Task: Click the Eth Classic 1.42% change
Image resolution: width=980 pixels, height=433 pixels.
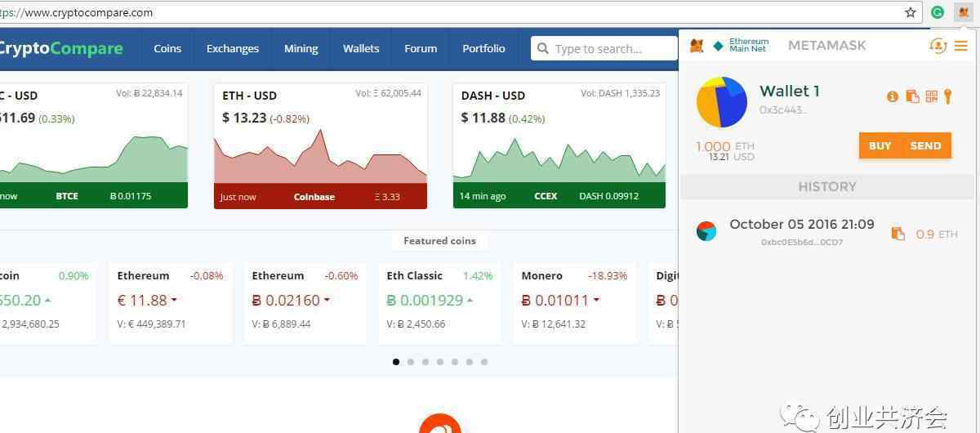Action: [x=478, y=276]
